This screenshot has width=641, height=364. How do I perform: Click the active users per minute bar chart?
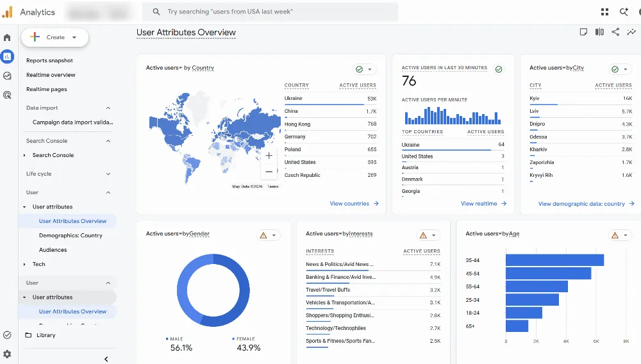pyautogui.click(x=453, y=115)
